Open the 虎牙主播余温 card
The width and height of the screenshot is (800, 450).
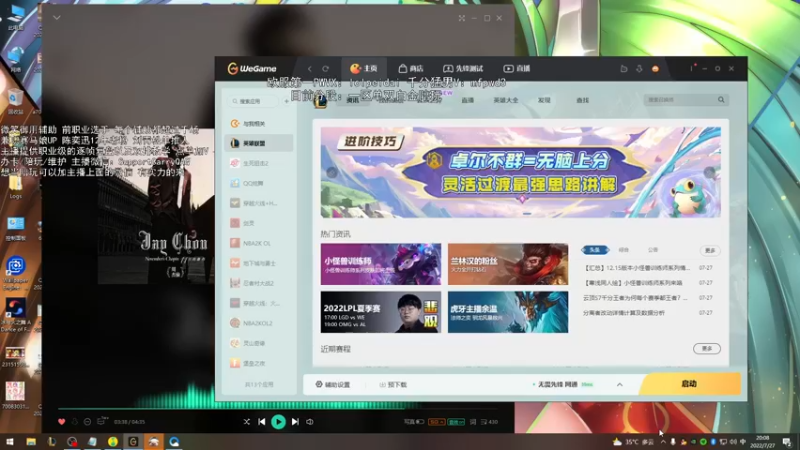pos(508,312)
